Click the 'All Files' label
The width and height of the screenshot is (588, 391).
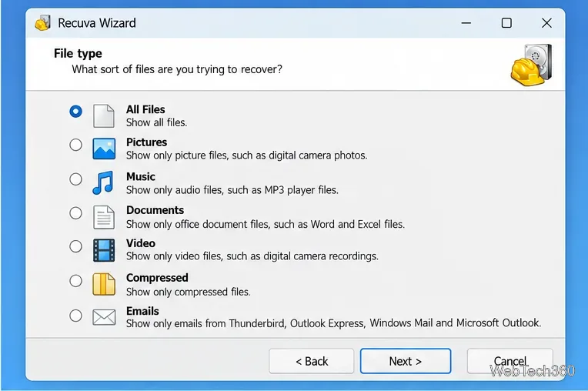pos(145,109)
